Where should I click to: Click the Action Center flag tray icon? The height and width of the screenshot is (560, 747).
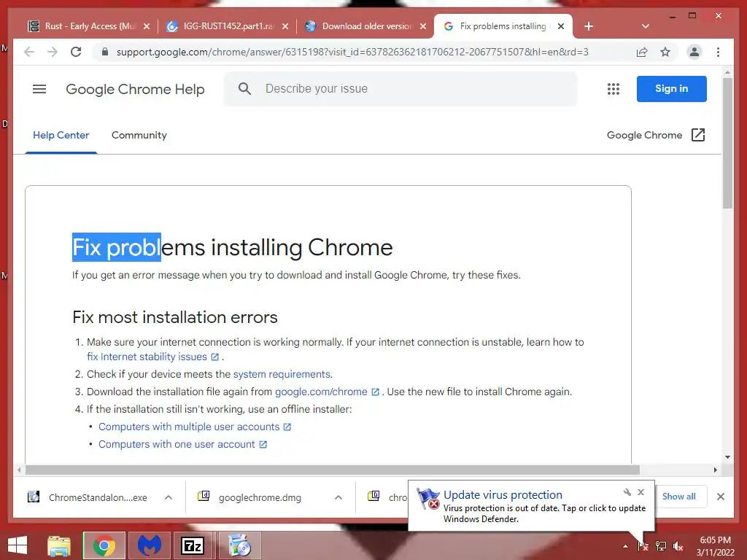pos(643,545)
